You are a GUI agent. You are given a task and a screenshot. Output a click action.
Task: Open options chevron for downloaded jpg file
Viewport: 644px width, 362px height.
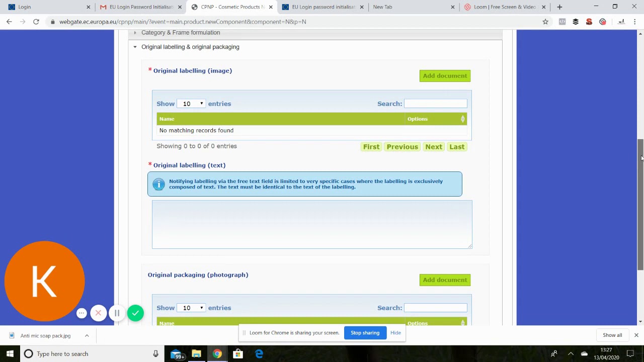tap(87, 336)
